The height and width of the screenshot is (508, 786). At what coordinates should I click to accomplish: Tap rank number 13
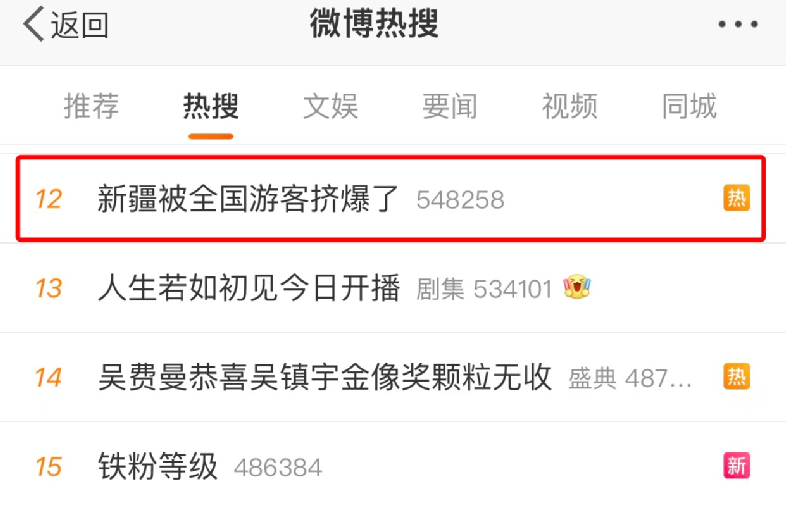49,288
